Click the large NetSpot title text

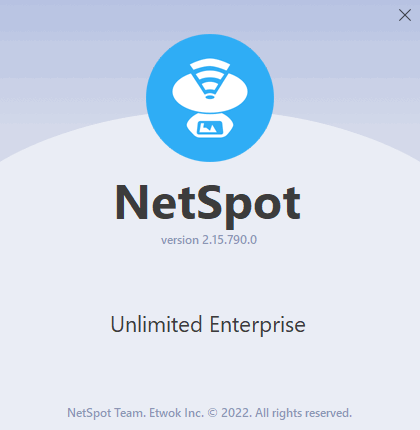pyautogui.click(x=208, y=204)
